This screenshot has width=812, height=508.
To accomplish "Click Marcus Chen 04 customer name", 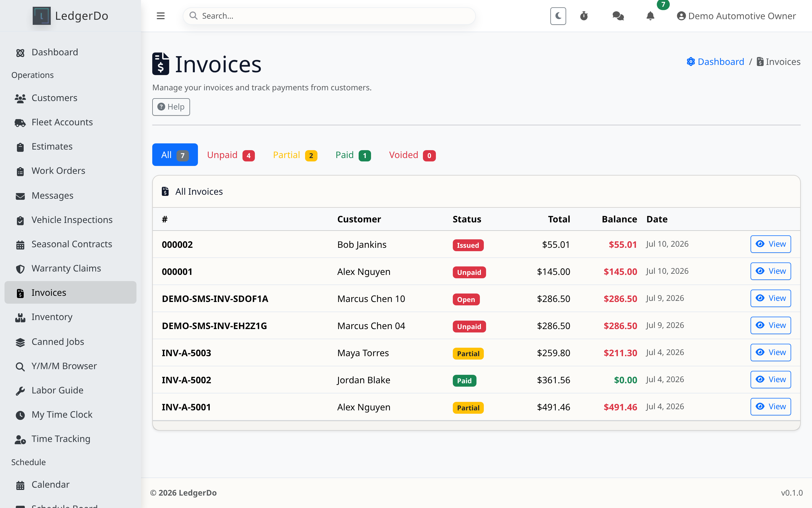I will point(371,326).
